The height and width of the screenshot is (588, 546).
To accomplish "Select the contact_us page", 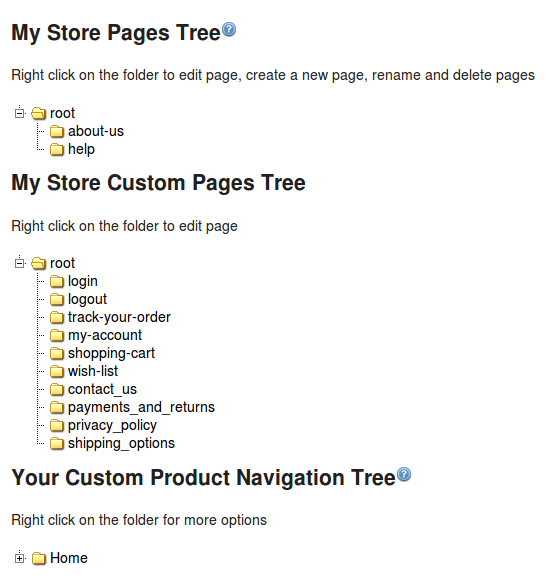I will (x=102, y=389).
